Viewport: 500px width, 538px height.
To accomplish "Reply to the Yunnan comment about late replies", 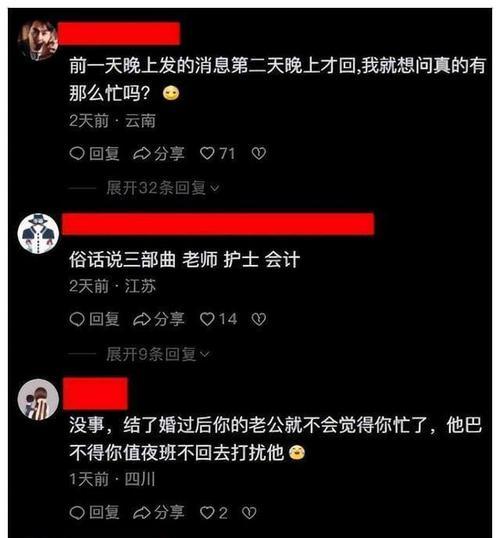I will 94,153.
